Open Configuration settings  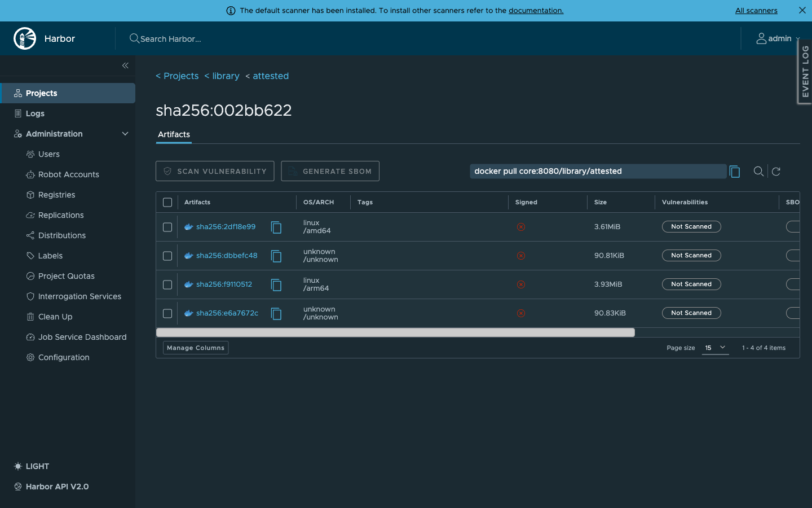pyautogui.click(x=64, y=357)
